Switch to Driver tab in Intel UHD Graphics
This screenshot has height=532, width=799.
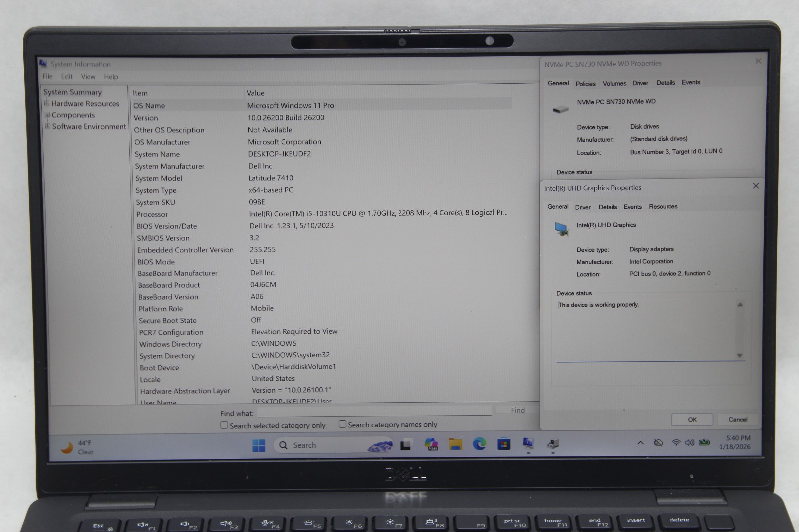click(583, 207)
